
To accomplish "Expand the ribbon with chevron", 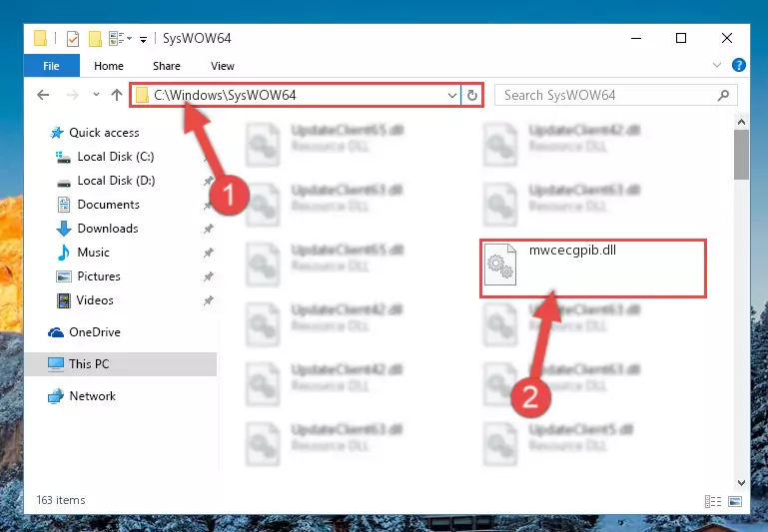I will tap(717, 65).
